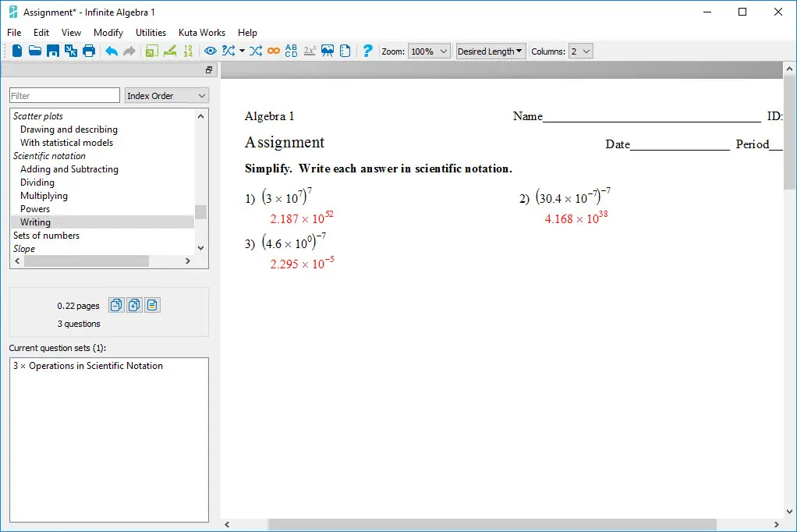Open the File menu

click(14, 33)
